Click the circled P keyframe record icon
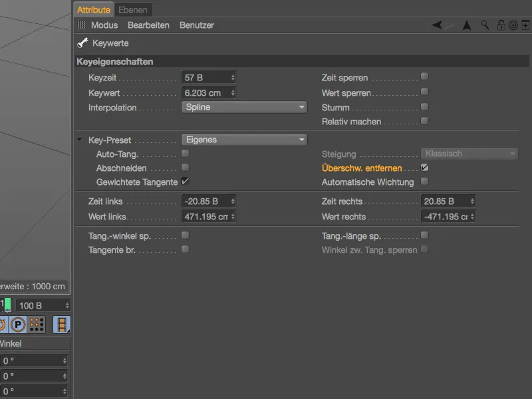 tap(18, 324)
